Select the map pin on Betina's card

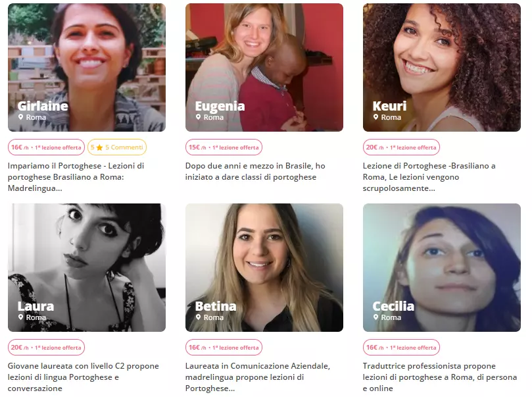(199, 317)
